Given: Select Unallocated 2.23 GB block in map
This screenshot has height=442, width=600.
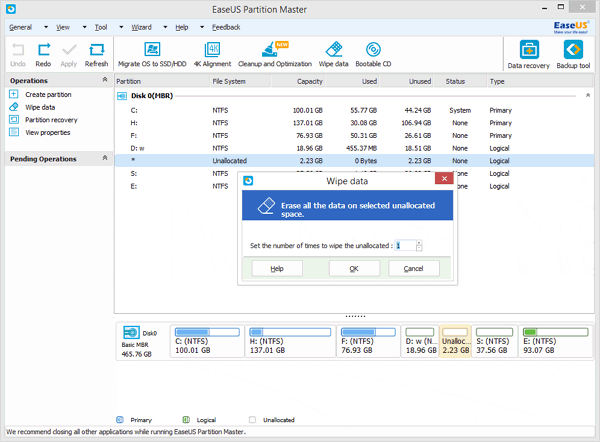Looking at the screenshot, I should tap(455, 341).
